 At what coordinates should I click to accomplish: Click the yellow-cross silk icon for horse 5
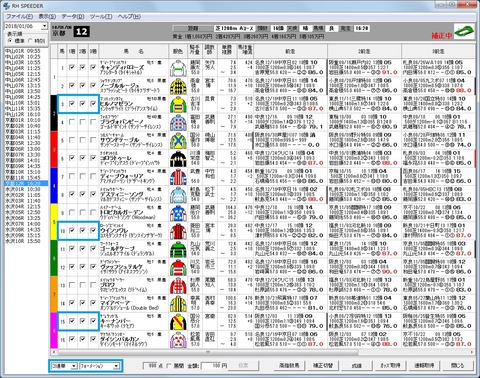(178, 140)
